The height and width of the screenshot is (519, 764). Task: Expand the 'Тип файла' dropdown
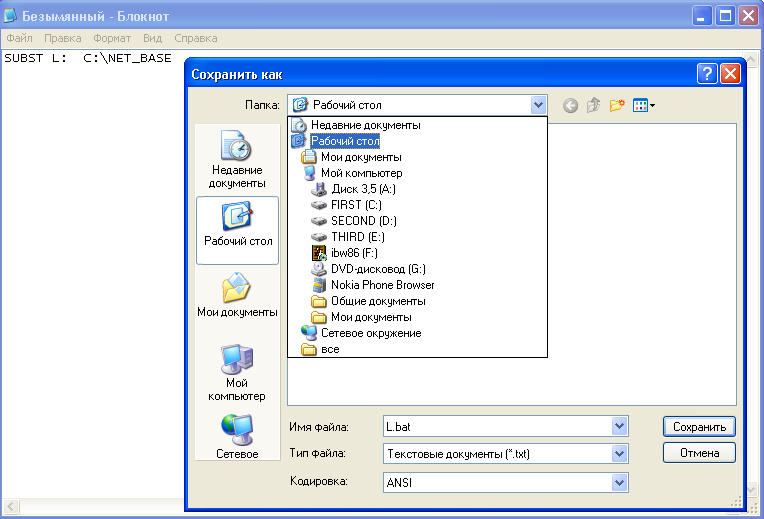click(620, 454)
